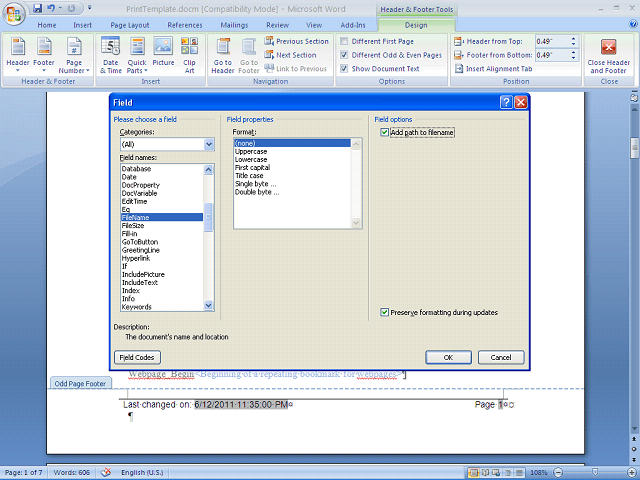The height and width of the screenshot is (480, 640).
Task: Toggle Different First Page checkbox
Action: [344, 41]
